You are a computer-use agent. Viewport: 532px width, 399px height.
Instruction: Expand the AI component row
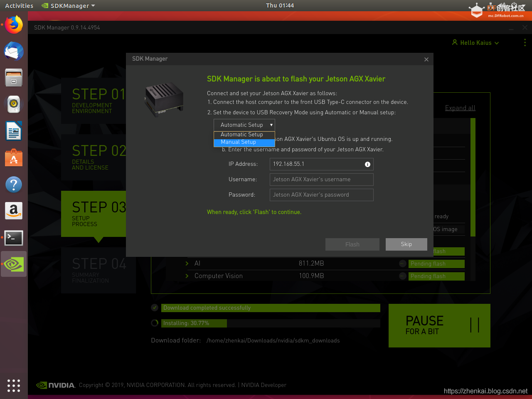pos(187,264)
